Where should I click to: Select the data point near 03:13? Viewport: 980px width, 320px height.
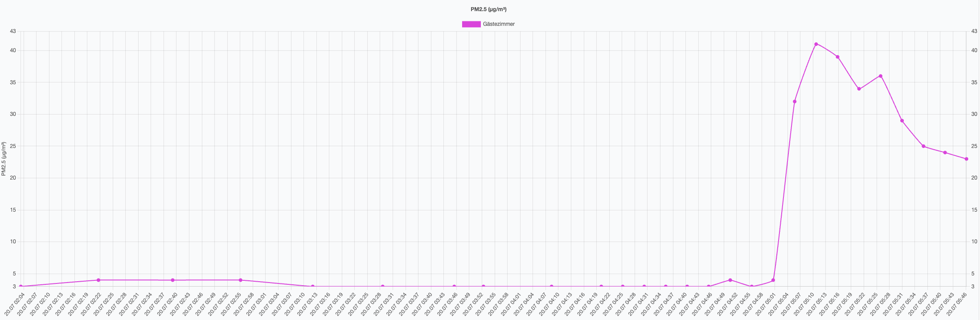tap(312, 287)
